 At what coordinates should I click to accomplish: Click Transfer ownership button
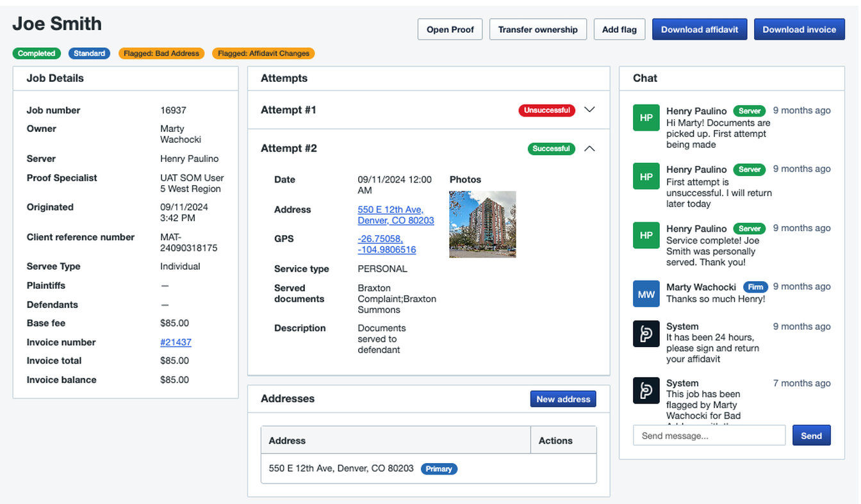pos(537,29)
